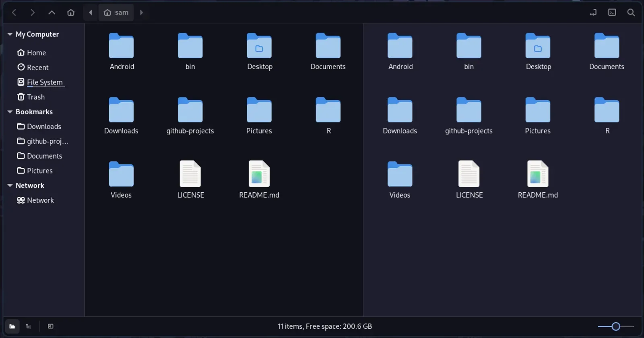Select the Android folder in the left pane
The width and height of the screenshot is (644, 338).
coord(121,52)
